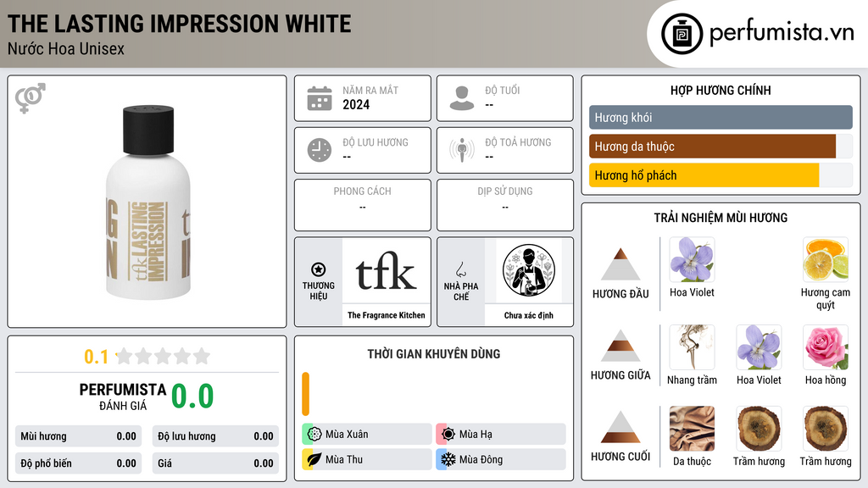Open the Chưa xác định perfumer link
Image resolution: width=868 pixels, height=488 pixels.
click(529, 315)
